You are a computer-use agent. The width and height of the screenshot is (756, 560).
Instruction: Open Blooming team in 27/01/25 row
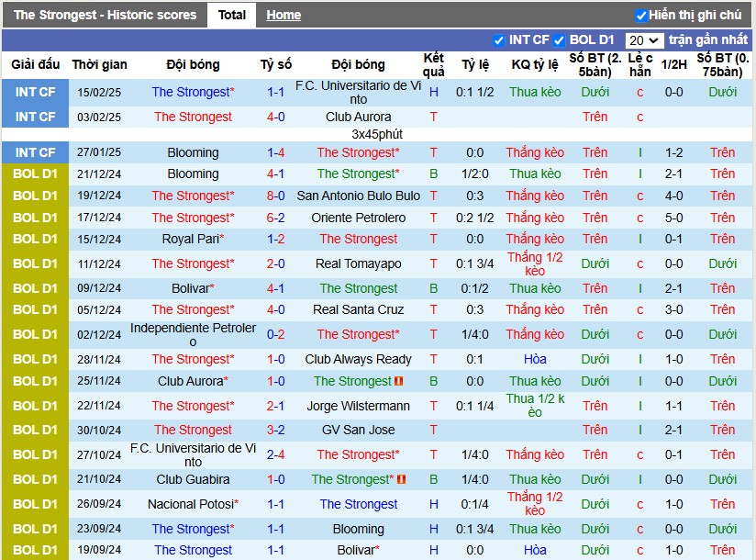click(x=193, y=152)
